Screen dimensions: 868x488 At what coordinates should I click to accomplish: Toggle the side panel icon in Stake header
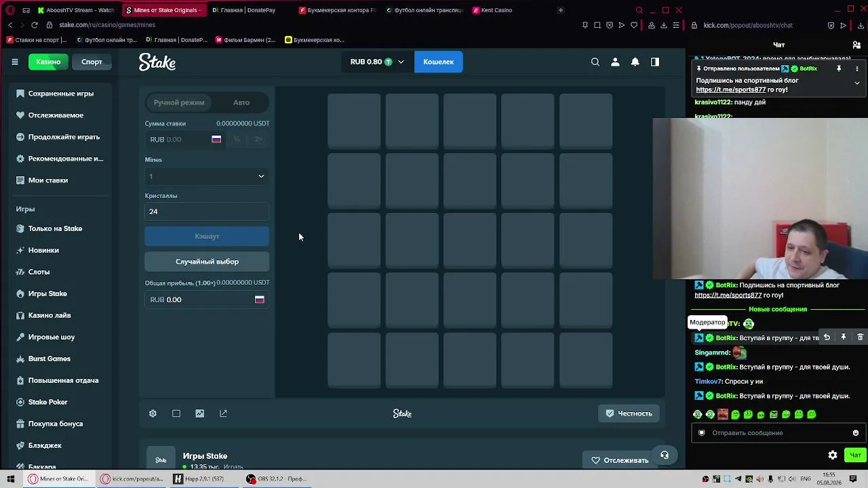coord(655,62)
